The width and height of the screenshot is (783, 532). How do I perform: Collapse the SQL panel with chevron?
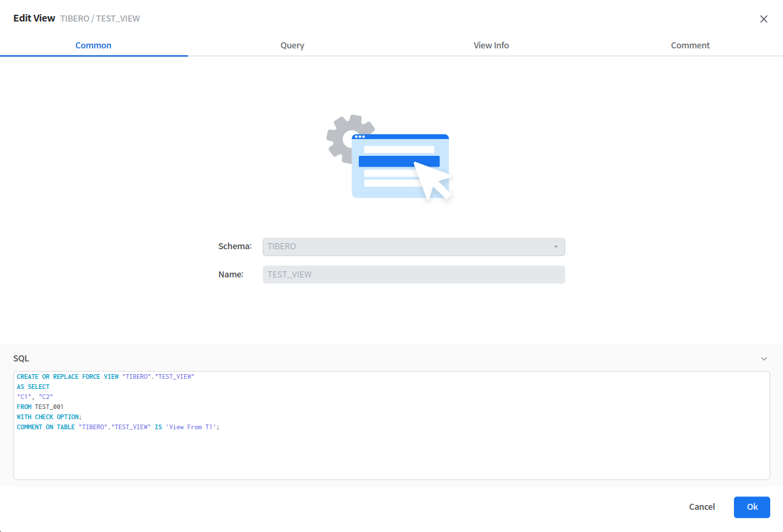[x=764, y=359]
